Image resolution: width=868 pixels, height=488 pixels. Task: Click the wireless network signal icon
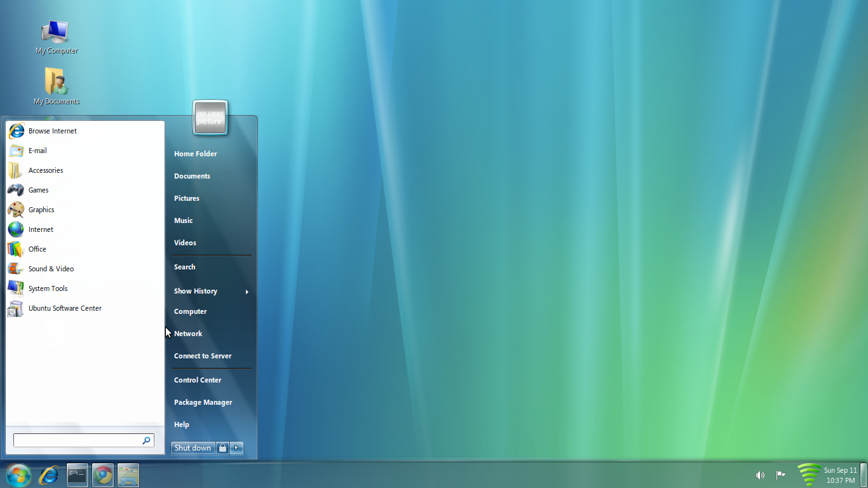pos(809,475)
